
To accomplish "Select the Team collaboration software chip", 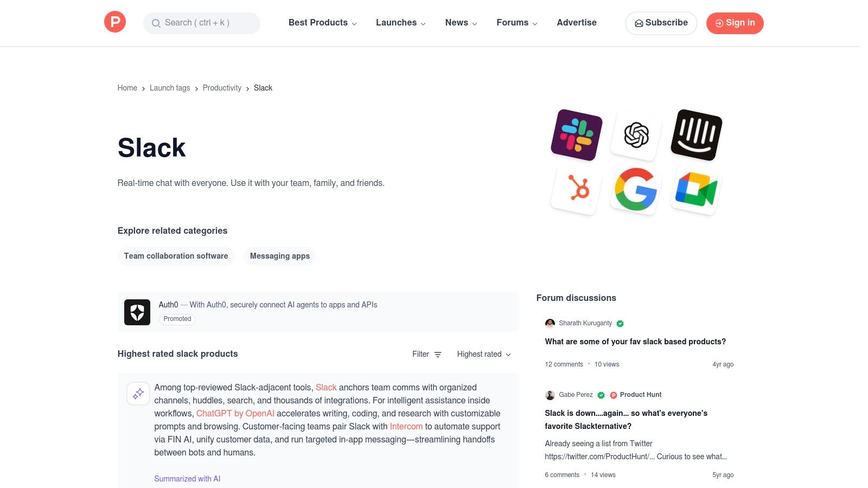I will (176, 256).
